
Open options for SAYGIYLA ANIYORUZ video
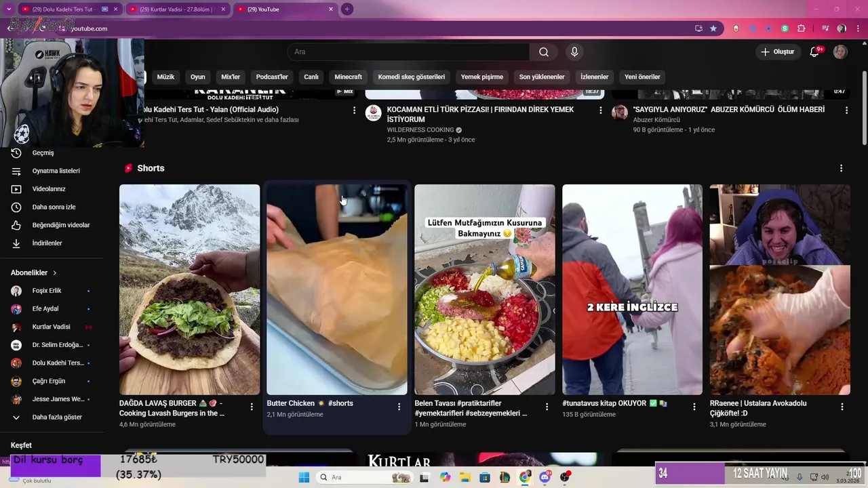pyautogui.click(x=846, y=110)
